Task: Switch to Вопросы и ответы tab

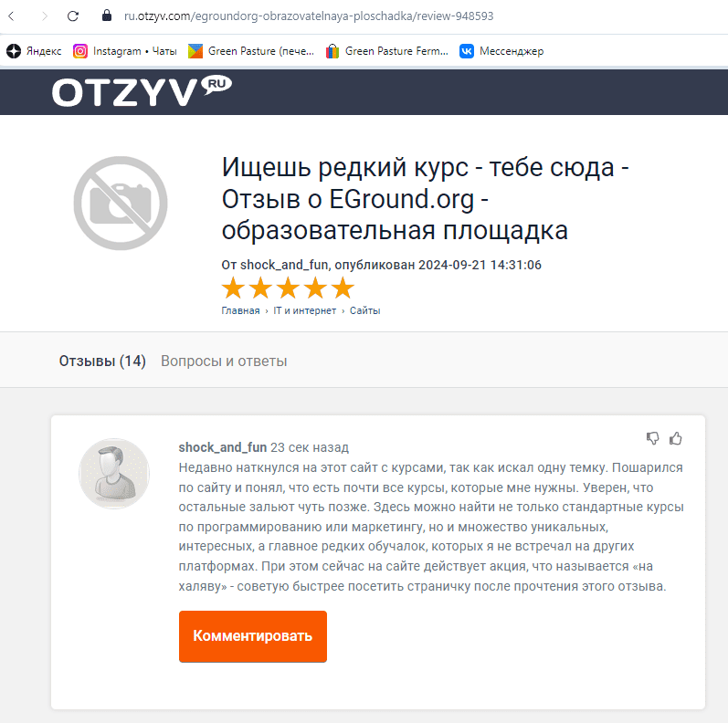Action: click(224, 361)
